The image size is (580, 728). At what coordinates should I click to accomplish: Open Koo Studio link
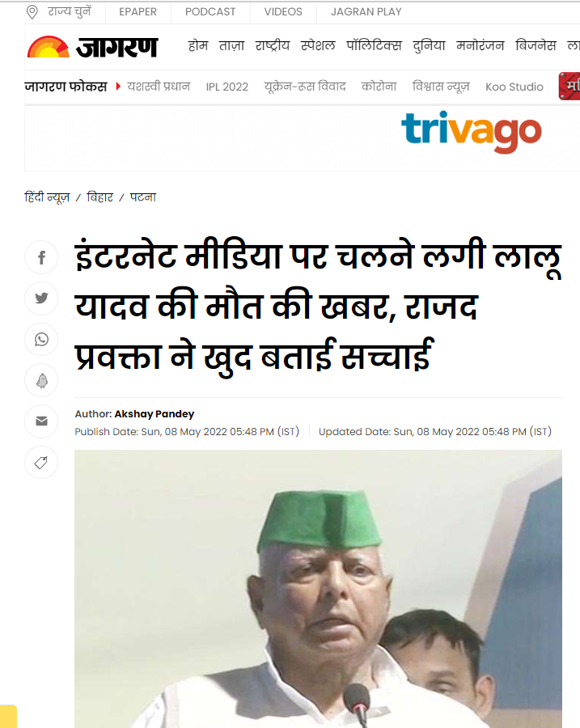pyautogui.click(x=514, y=87)
